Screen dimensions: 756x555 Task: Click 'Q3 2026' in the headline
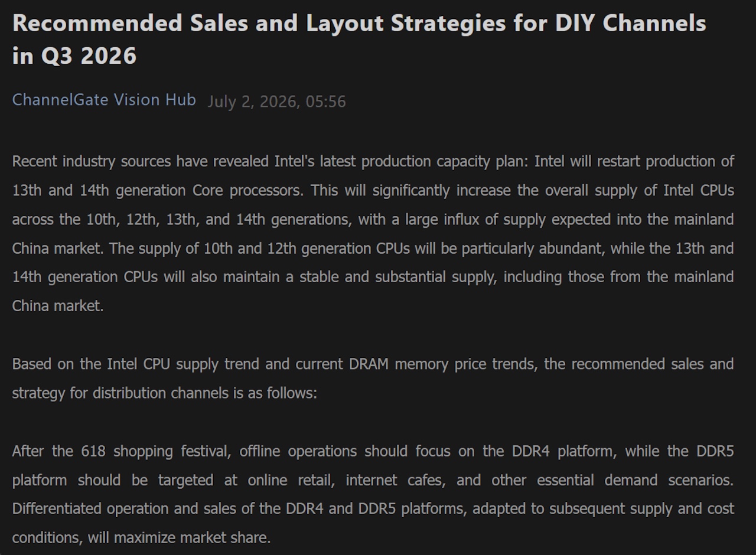click(88, 56)
